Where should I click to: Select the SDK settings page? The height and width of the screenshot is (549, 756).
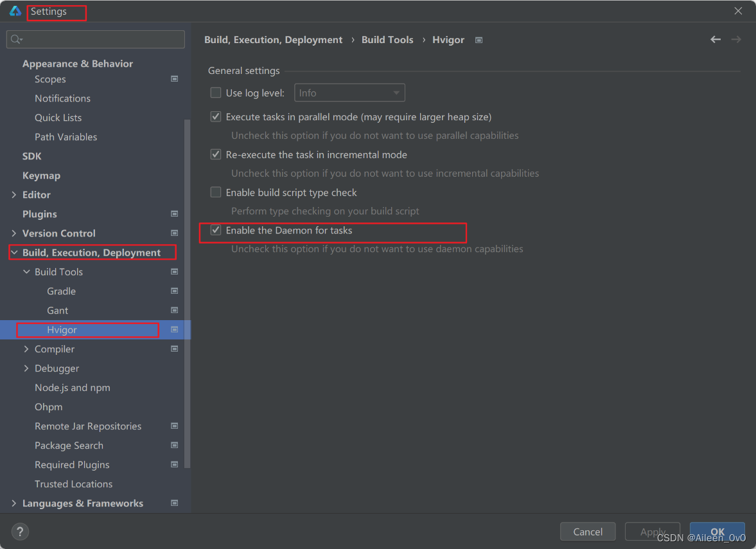click(32, 156)
